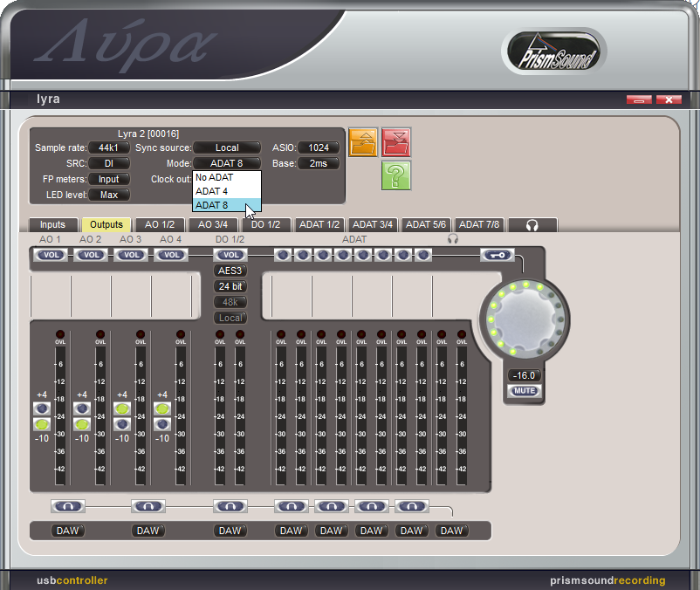700x590 pixels.
Task: Toggle AO 3 VOL assignment button
Action: point(131,255)
